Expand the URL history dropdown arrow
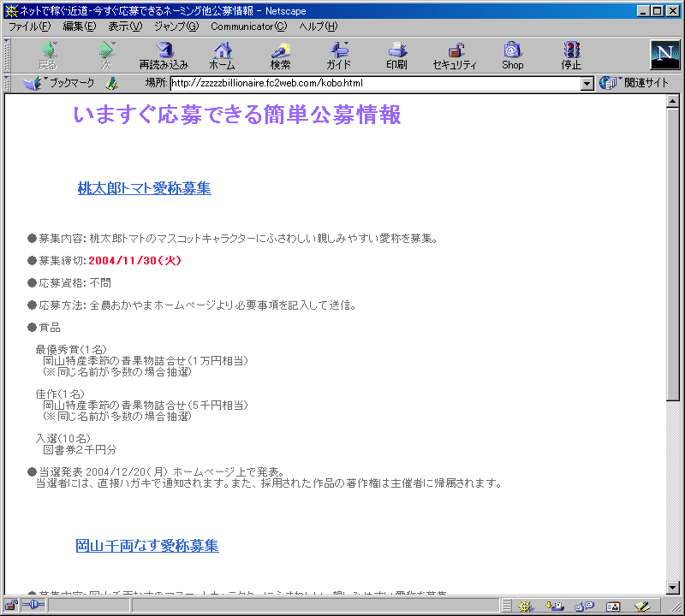The height and width of the screenshot is (616, 685). click(587, 83)
